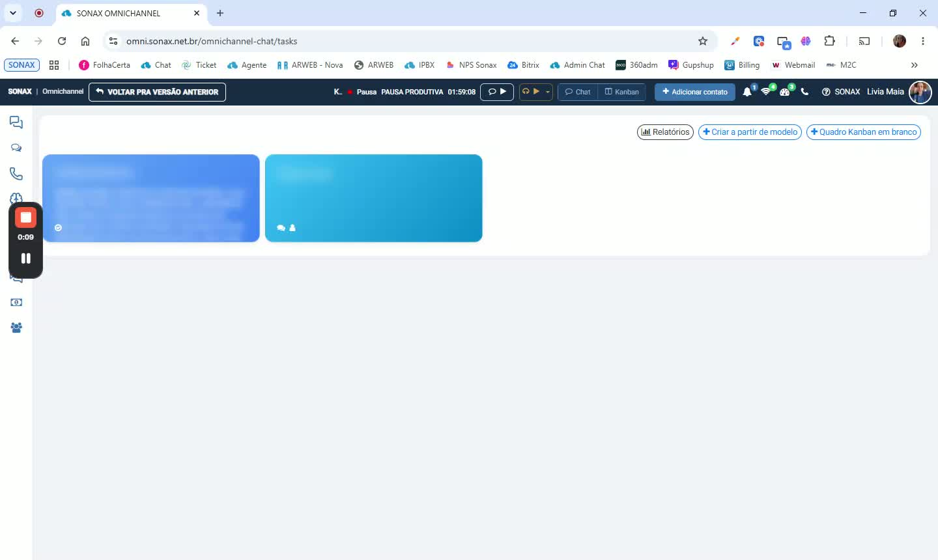The image size is (938, 560).
Task: Toggle chat resume play button in header
Action: point(497,92)
